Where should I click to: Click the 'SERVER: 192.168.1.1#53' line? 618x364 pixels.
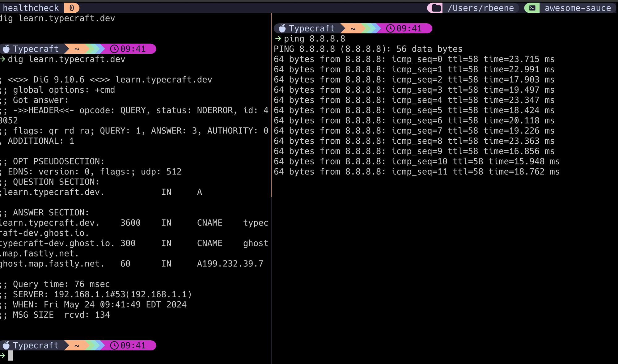(96, 294)
